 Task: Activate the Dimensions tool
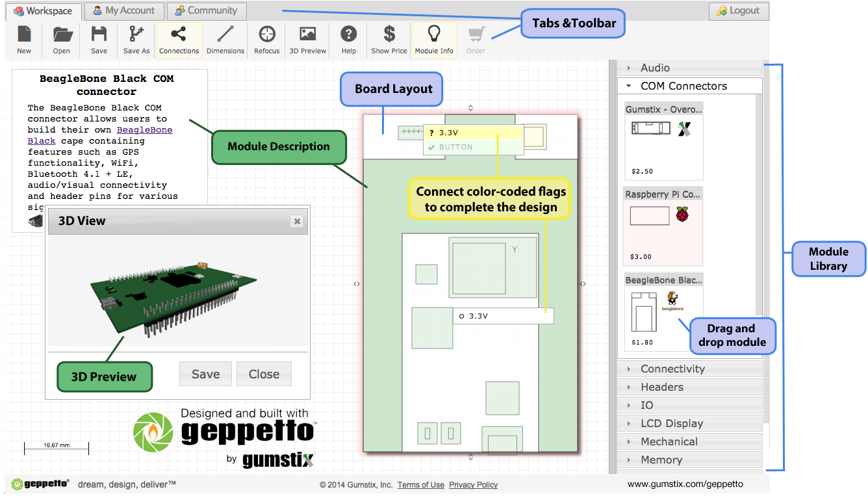pos(225,39)
